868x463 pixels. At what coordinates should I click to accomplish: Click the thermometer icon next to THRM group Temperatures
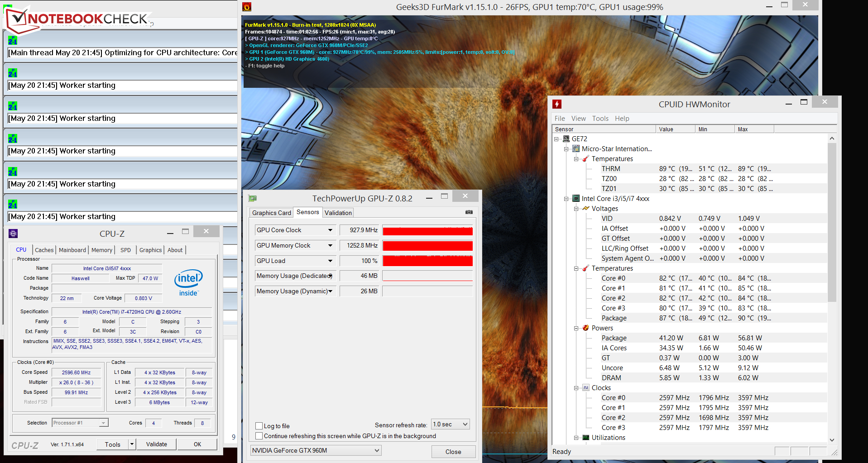click(x=586, y=159)
